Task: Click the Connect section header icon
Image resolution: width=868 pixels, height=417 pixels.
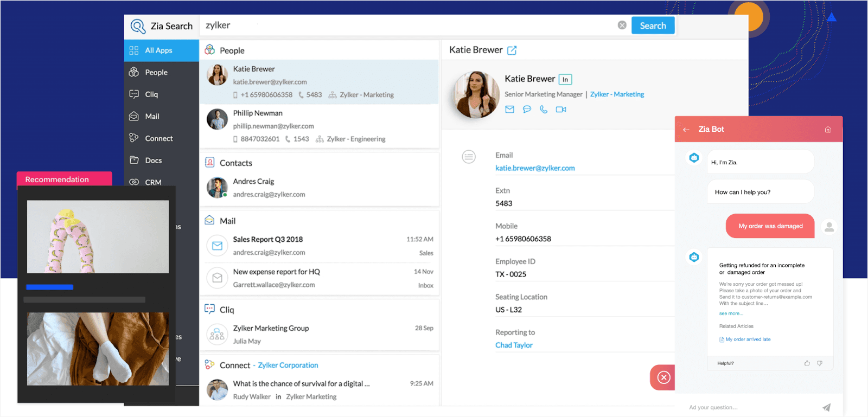Action: coord(209,364)
